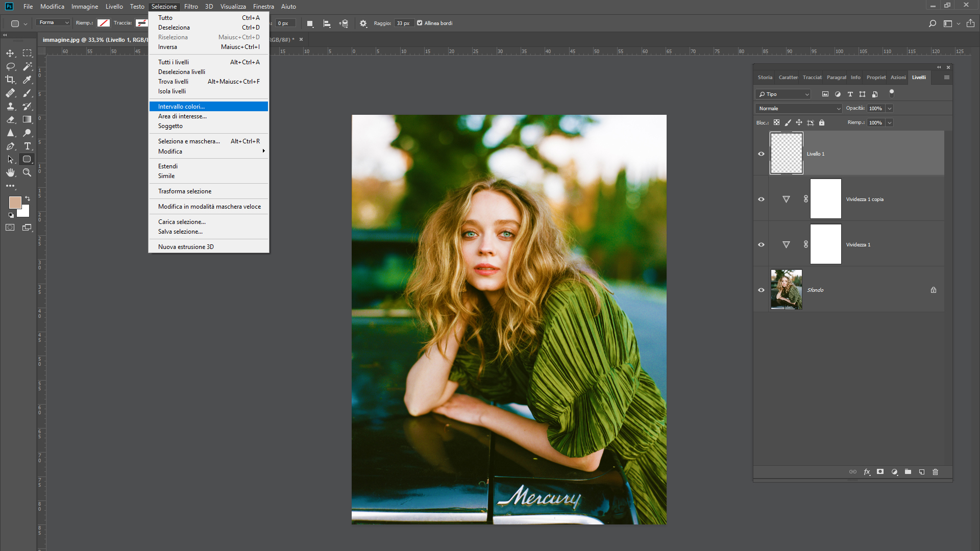This screenshot has width=980, height=551.
Task: Hide the Livello 1 layer
Action: (761, 154)
